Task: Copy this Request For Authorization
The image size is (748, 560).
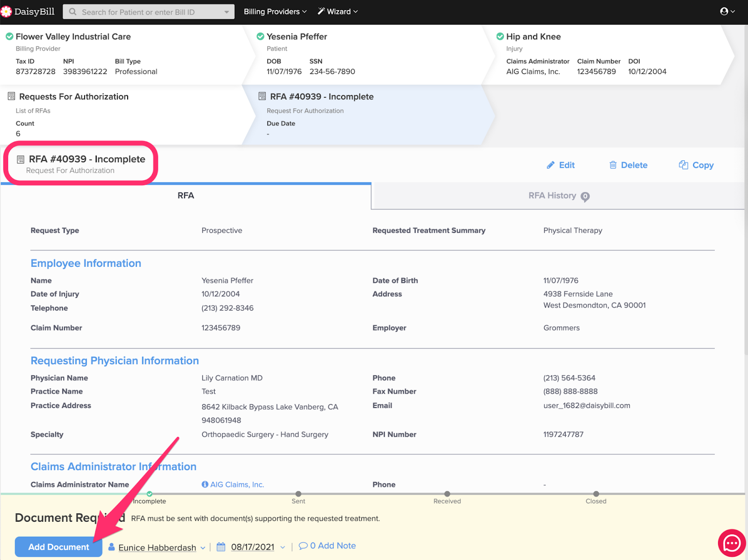Action: click(696, 165)
